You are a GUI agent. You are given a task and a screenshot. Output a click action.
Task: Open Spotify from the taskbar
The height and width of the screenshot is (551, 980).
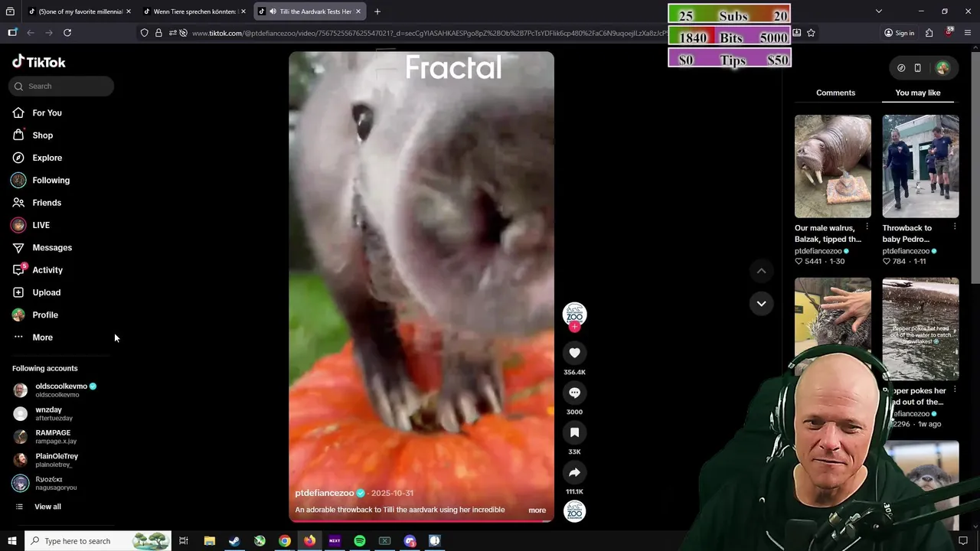point(360,541)
